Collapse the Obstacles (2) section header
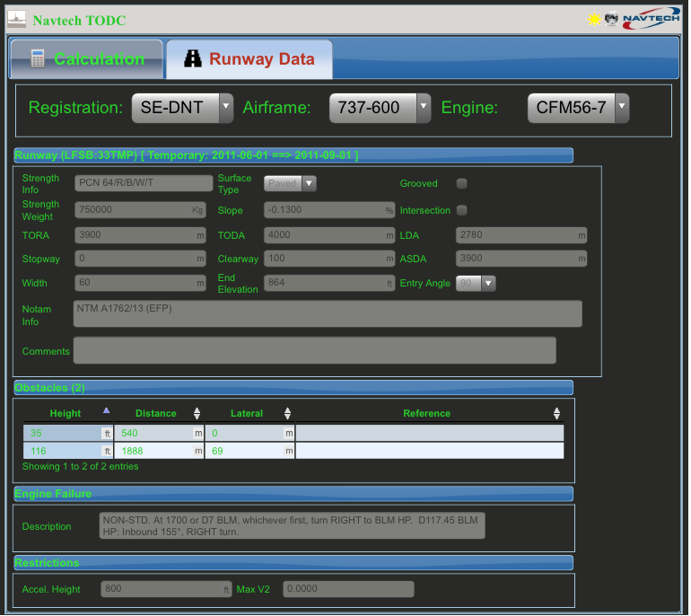Image resolution: width=691 pixels, height=616 pixels. [293, 388]
